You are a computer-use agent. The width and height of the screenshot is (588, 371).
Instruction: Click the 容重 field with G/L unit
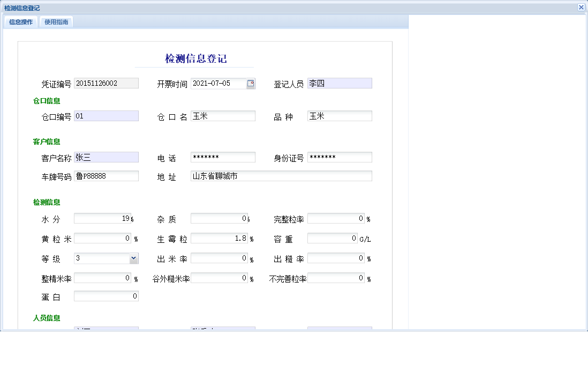coord(333,238)
